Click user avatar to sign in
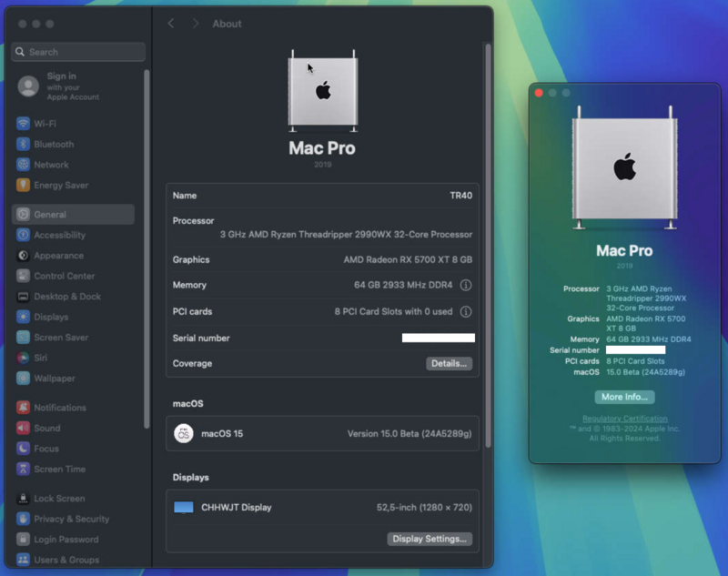 [28, 86]
